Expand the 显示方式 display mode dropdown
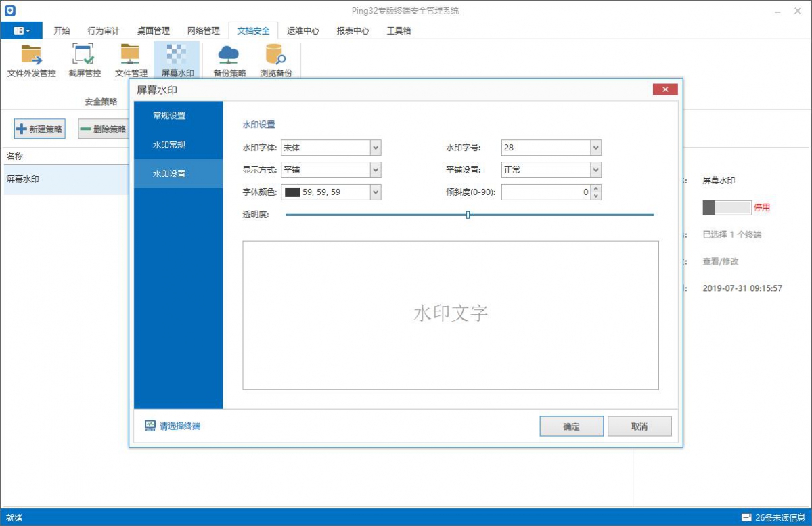812x526 pixels. [376, 170]
